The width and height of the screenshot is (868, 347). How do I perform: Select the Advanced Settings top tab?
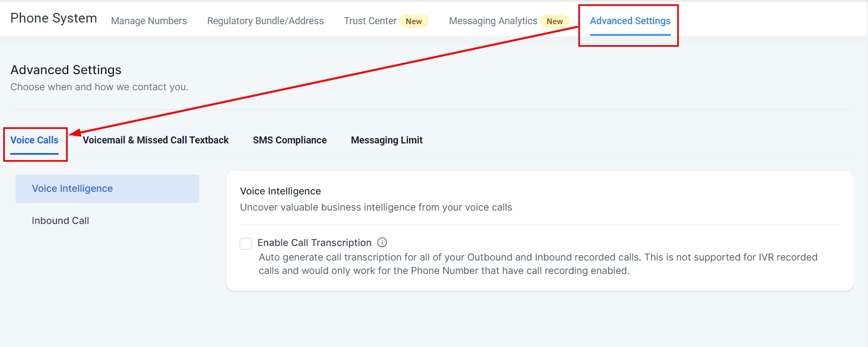(x=630, y=21)
